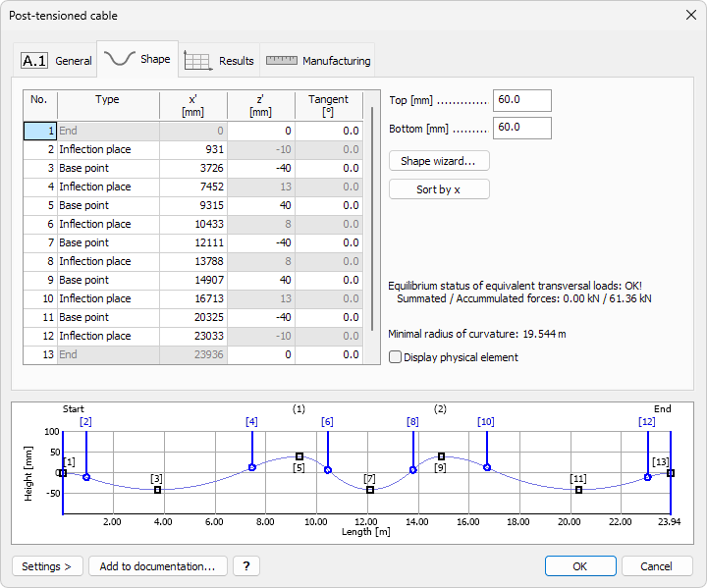Click the curve icon on Shape tab
Image resolution: width=707 pixels, height=588 pixels.
pos(120,59)
